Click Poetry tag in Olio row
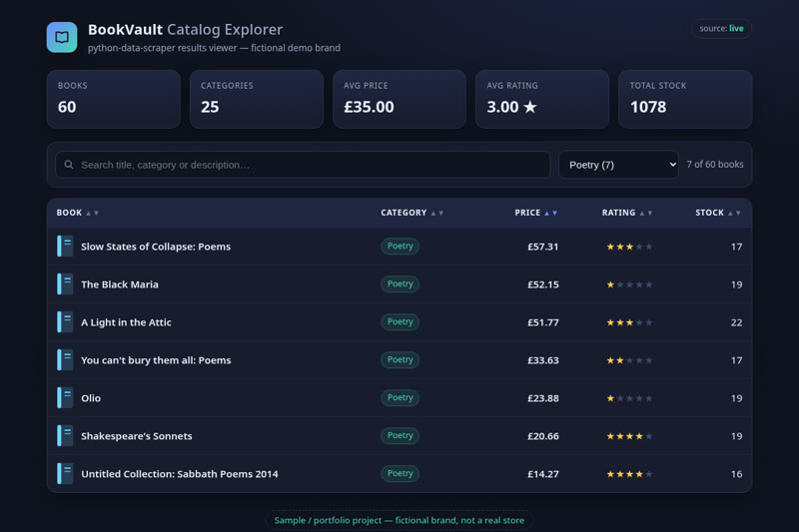This screenshot has width=799, height=532. [x=400, y=397]
